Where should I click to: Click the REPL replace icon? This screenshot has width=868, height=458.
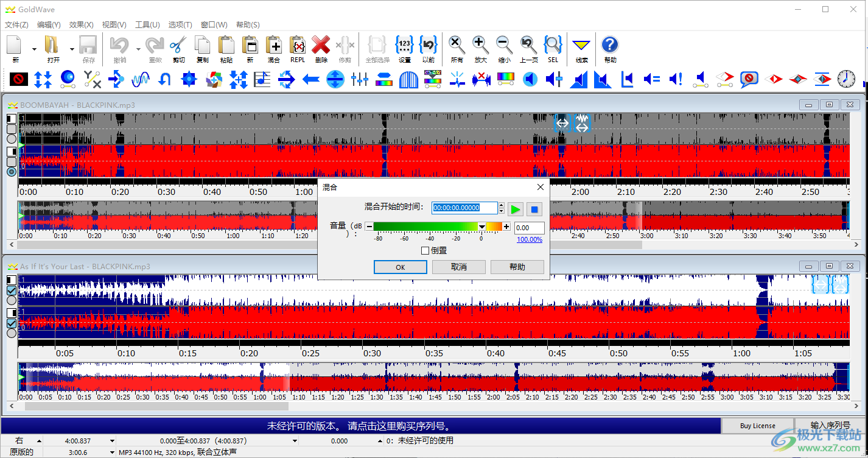298,45
